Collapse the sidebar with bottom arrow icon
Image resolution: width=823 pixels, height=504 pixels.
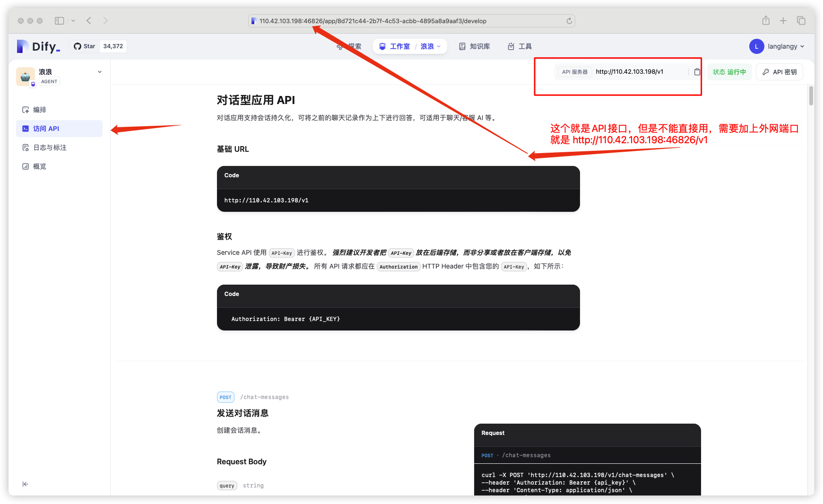pyautogui.click(x=26, y=484)
